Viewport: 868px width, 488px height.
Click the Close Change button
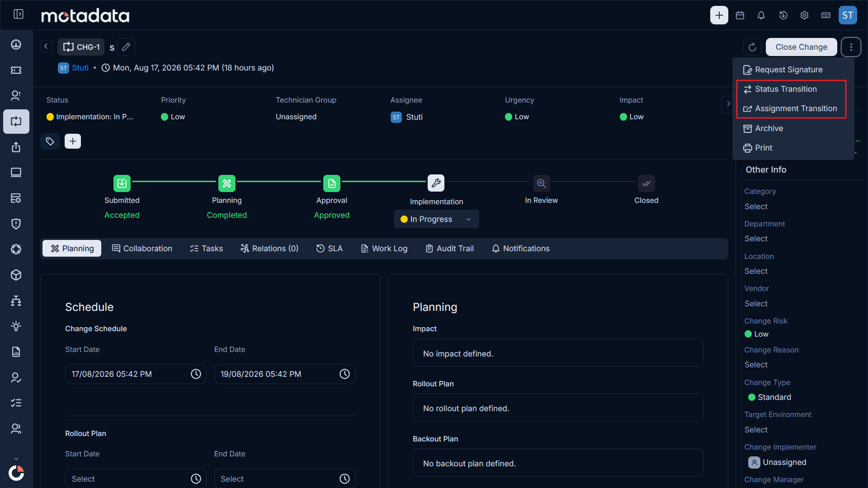pos(801,47)
